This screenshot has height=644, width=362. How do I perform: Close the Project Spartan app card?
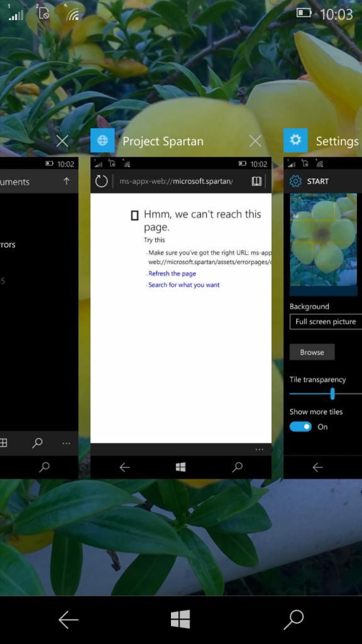point(255,142)
